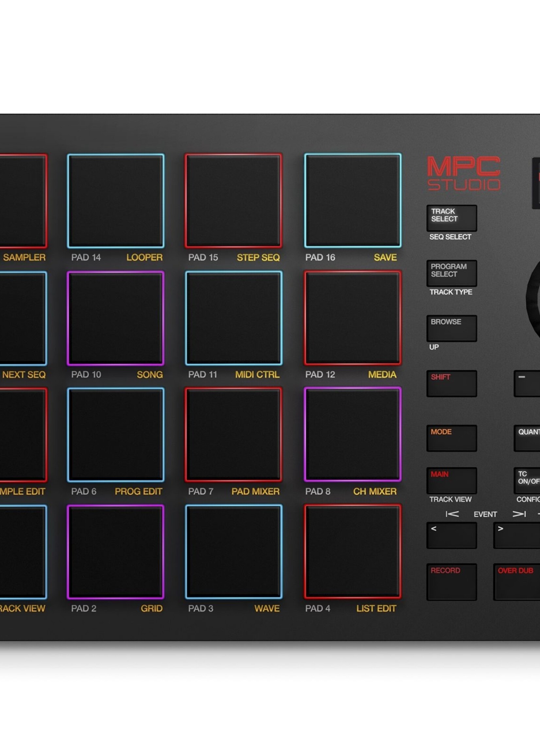The height and width of the screenshot is (756, 540).
Task: Click the yellow GRID label
Action: (x=152, y=608)
